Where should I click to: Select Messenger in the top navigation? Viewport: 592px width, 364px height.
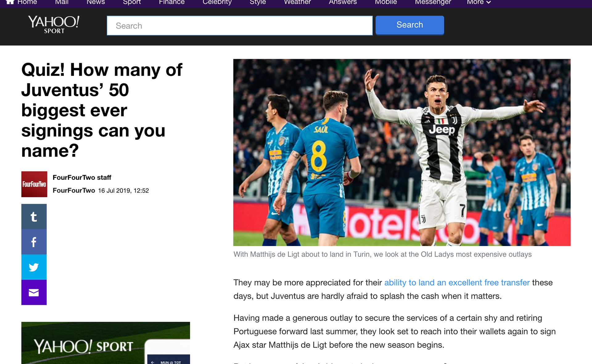(433, 2)
